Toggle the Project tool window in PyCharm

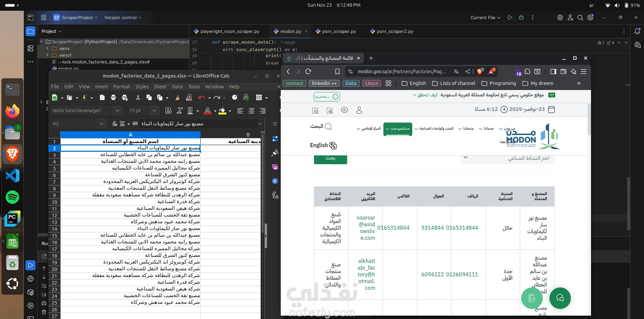(x=31, y=31)
